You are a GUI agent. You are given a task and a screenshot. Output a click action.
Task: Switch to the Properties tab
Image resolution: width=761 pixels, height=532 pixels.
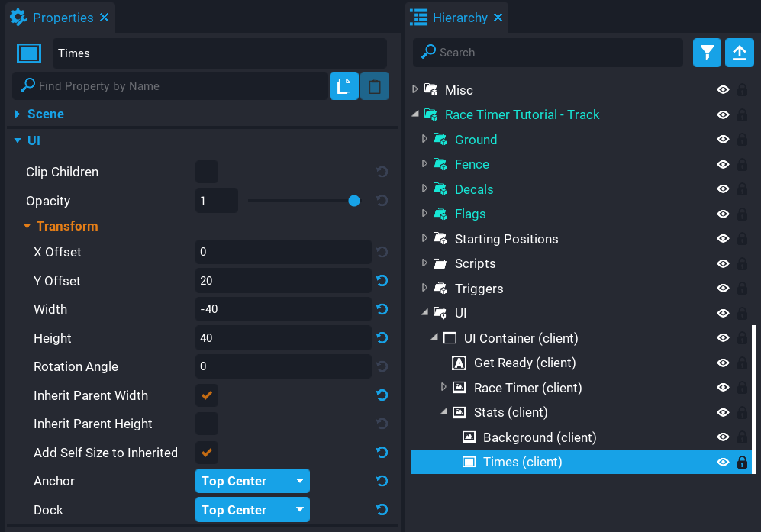63,18
